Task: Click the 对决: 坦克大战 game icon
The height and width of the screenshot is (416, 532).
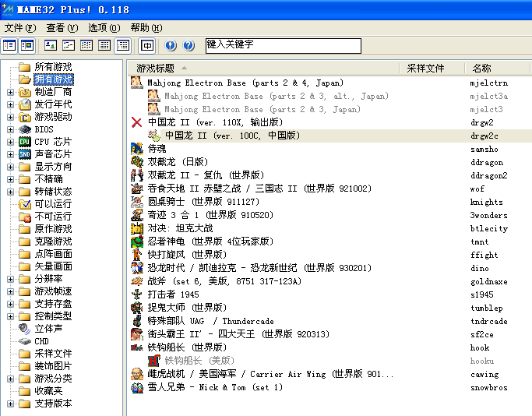Action: 137,228
